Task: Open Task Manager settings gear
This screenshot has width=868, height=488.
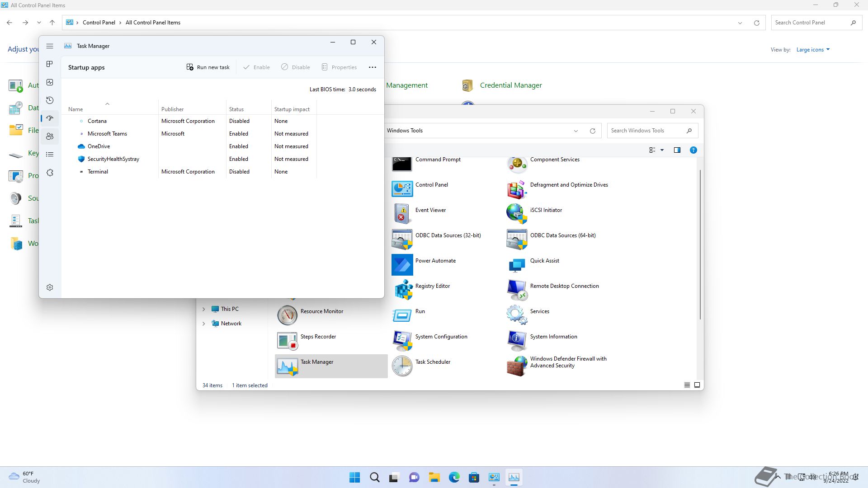Action: pyautogui.click(x=50, y=287)
